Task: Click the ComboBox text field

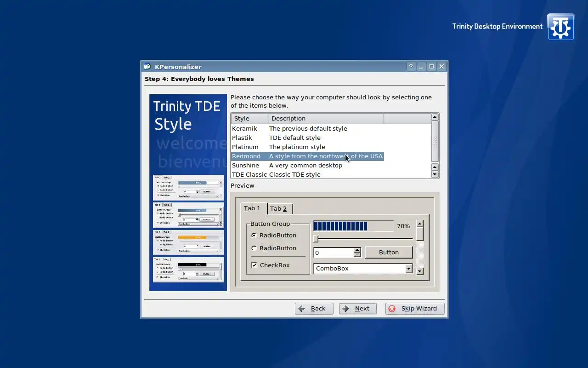Action: 359,269
